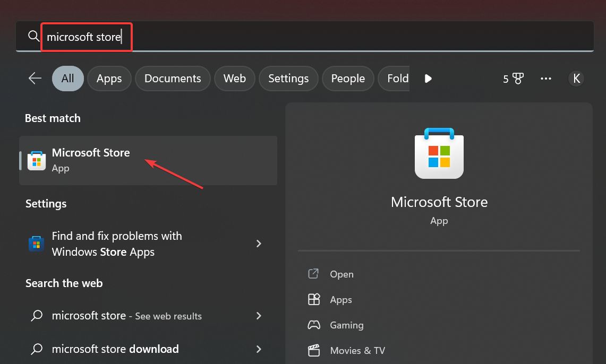Switch to the Settings filter tab

point(288,79)
